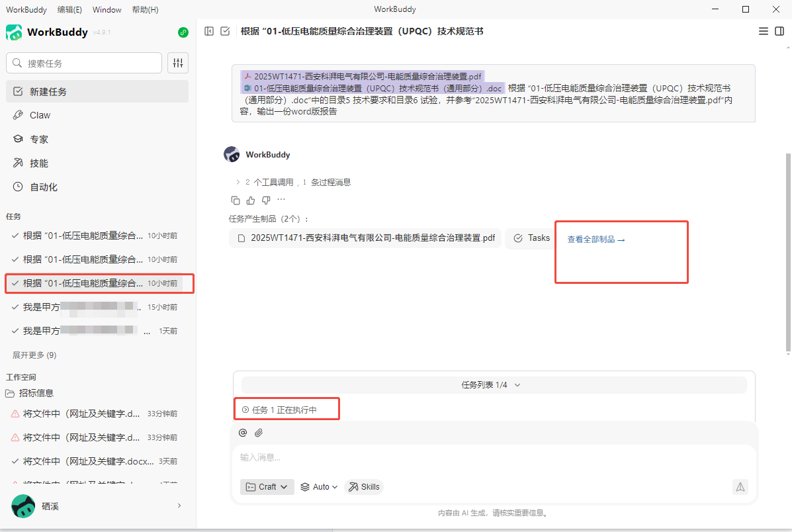
Task: Focus the 搜索任务 search field
Action: pos(84,63)
